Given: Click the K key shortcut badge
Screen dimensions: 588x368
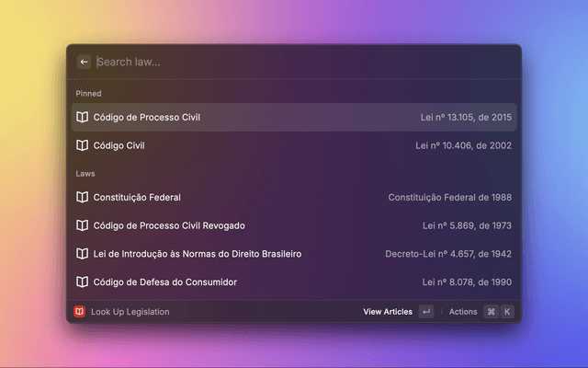Looking at the screenshot, I should [506, 312].
